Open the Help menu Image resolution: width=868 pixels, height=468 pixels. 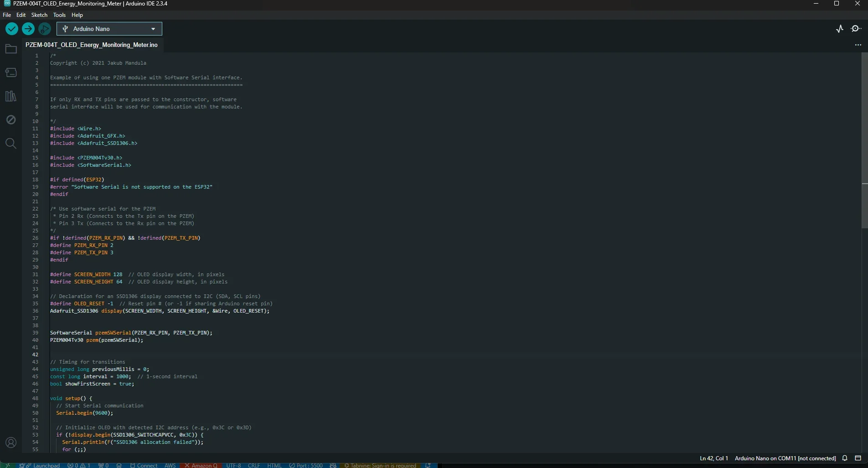[77, 15]
